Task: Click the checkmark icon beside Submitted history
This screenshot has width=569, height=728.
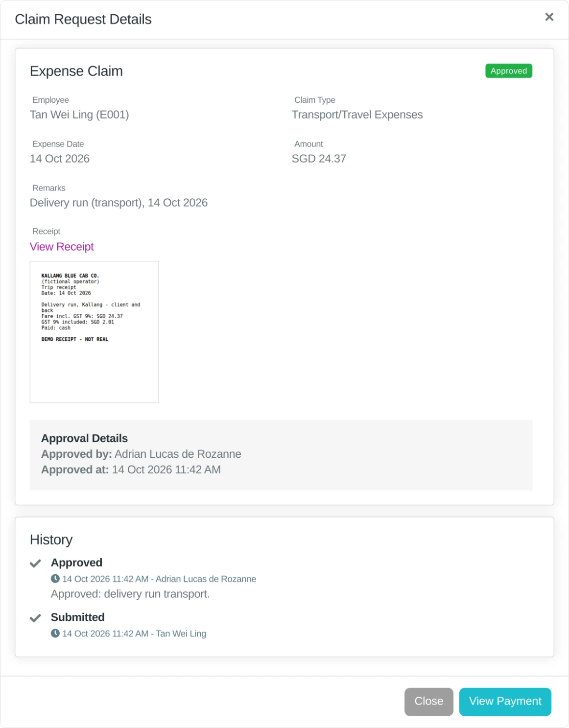Action: [35, 618]
